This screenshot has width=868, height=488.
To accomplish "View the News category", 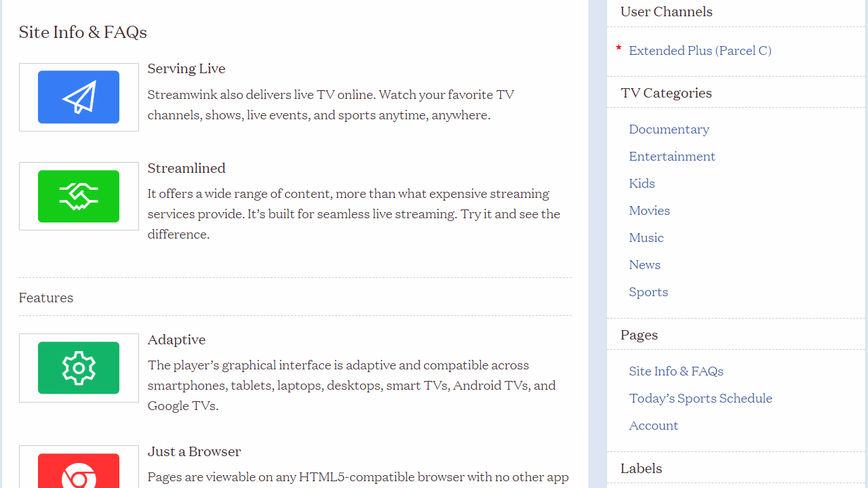I will pyautogui.click(x=644, y=265).
